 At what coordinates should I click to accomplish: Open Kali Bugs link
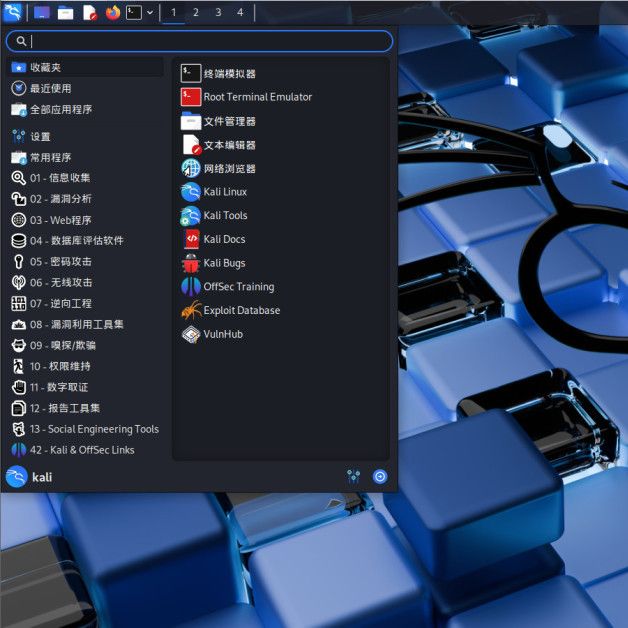[x=282, y=263]
